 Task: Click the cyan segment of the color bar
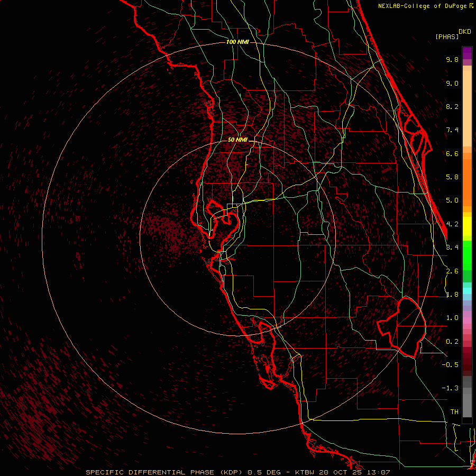pyautogui.click(x=467, y=291)
